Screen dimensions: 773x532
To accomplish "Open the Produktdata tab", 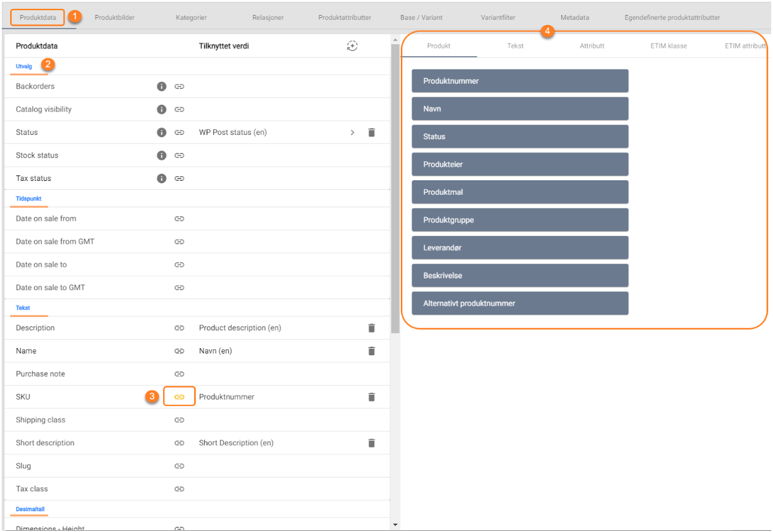I will pos(38,17).
